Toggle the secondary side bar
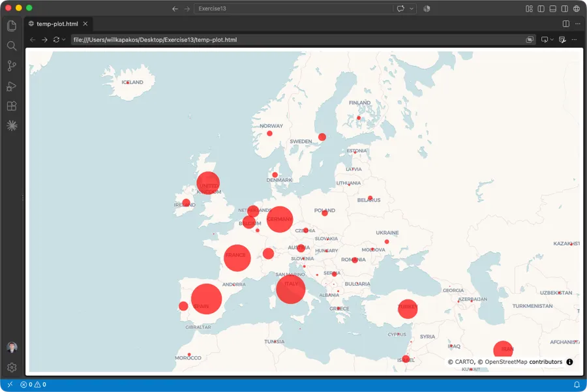 [565, 8]
